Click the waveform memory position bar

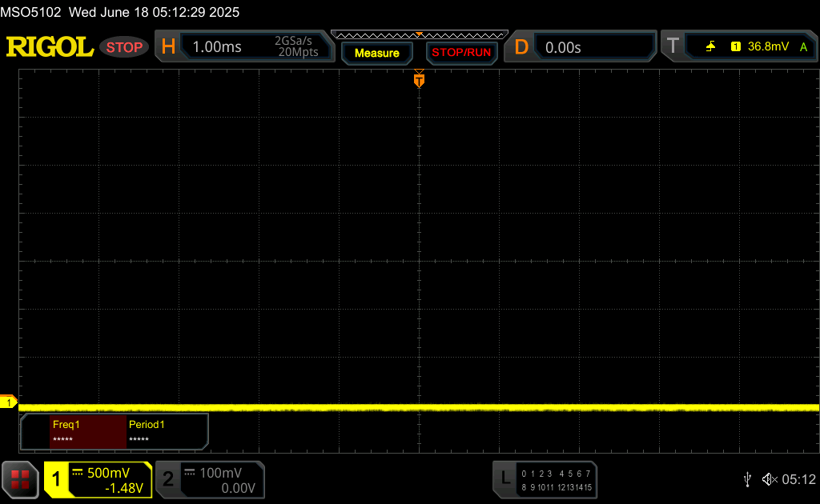pyautogui.click(x=420, y=35)
